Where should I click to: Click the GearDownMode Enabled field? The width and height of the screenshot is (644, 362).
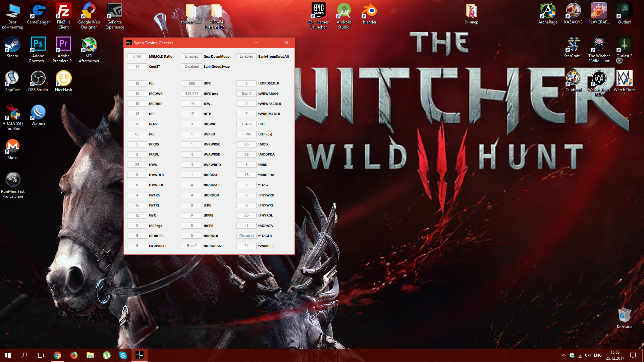click(192, 56)
